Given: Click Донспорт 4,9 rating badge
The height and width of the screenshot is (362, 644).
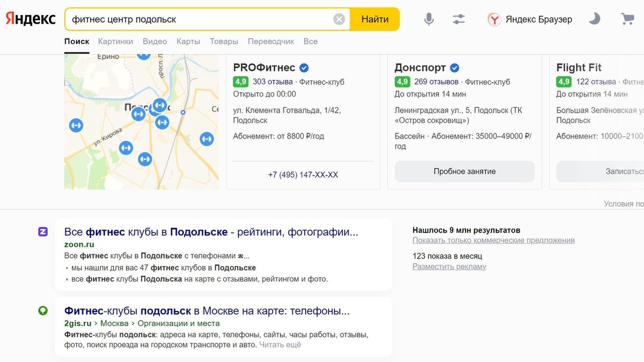Looking at the screenshot, I should pyautogui.click(x=402, y=82).
